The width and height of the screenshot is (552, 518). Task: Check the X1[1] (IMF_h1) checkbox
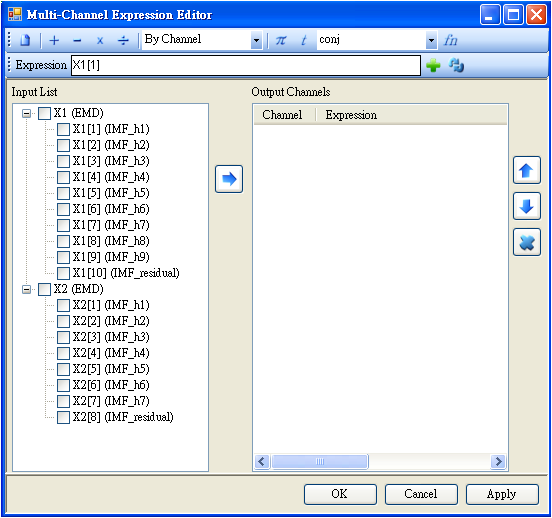pyautogui.click(x=63, y=129)
